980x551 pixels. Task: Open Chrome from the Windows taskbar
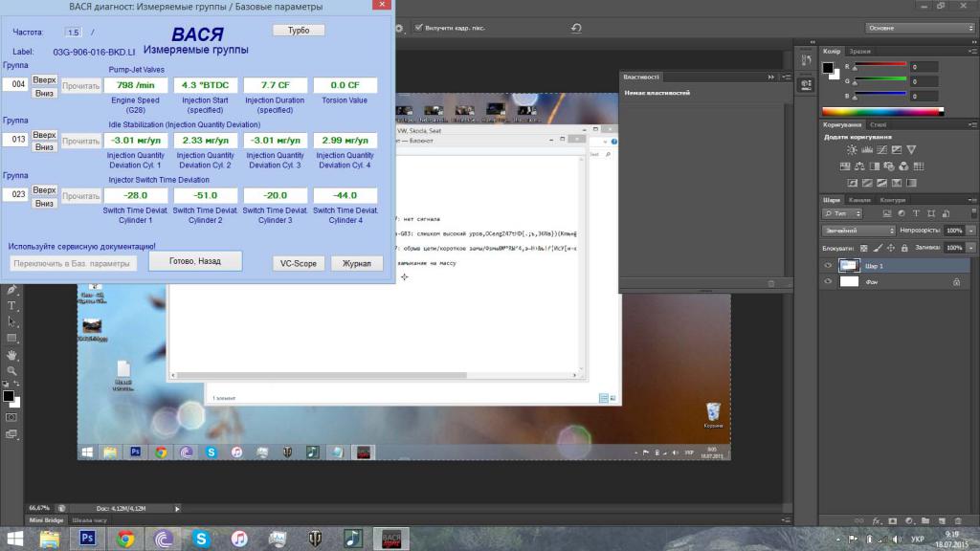[x=125, y=539]
